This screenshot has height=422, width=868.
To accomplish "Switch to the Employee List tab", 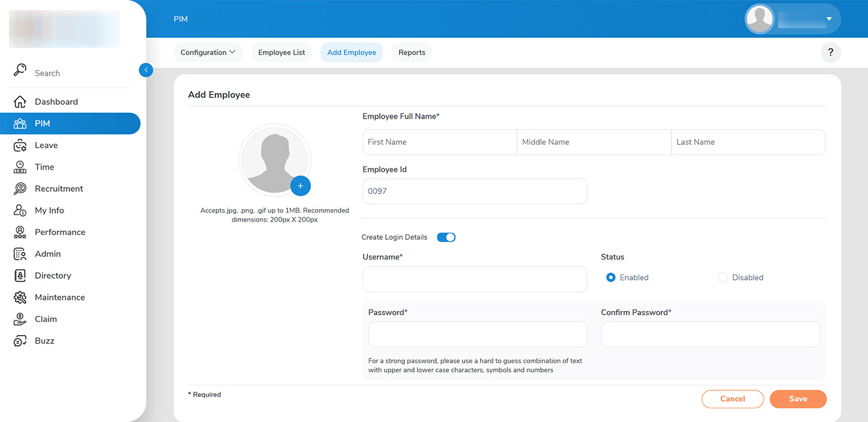I will click(282, 53).
